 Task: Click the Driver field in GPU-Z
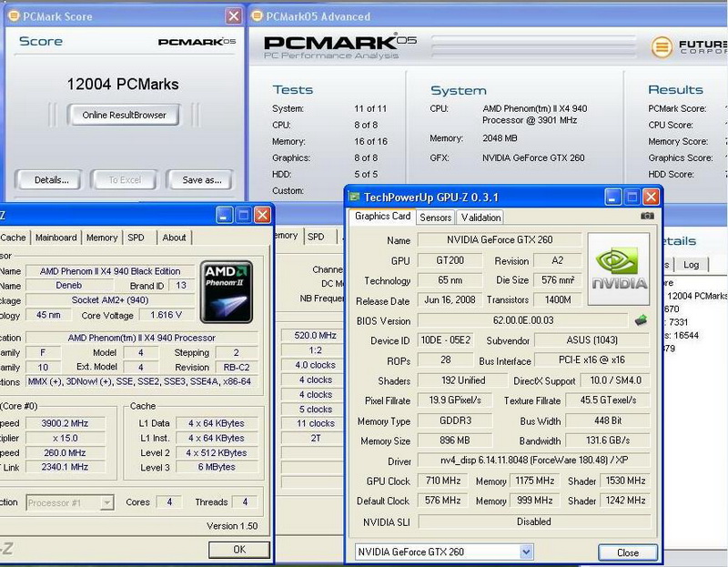point(534,460)
